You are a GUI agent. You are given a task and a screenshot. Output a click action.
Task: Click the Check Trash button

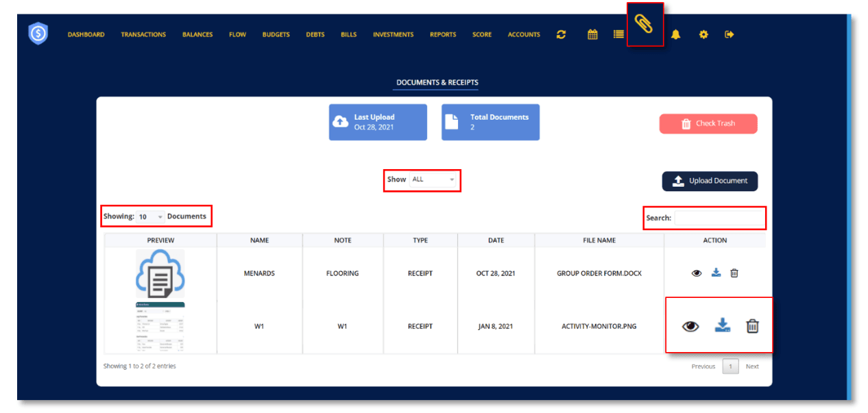[708, 124]
